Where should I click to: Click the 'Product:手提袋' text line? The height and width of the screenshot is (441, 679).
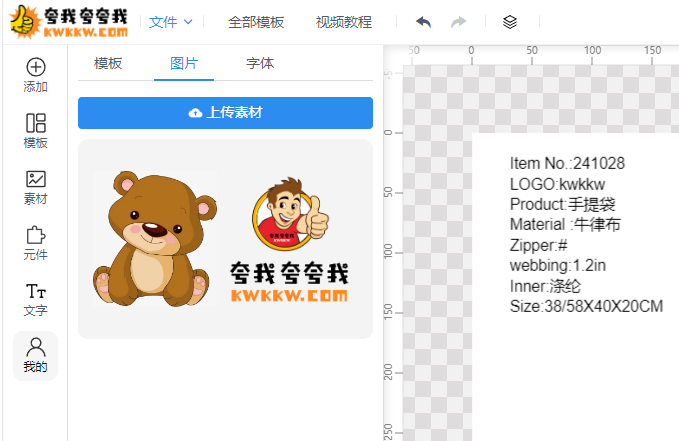tap(563, 204)
